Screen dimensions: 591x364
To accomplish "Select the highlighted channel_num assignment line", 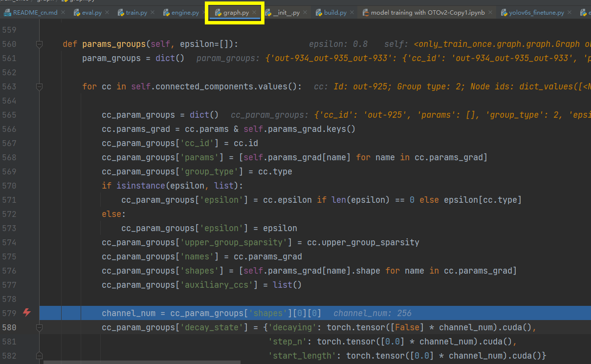I will click(x=196, y=313).
